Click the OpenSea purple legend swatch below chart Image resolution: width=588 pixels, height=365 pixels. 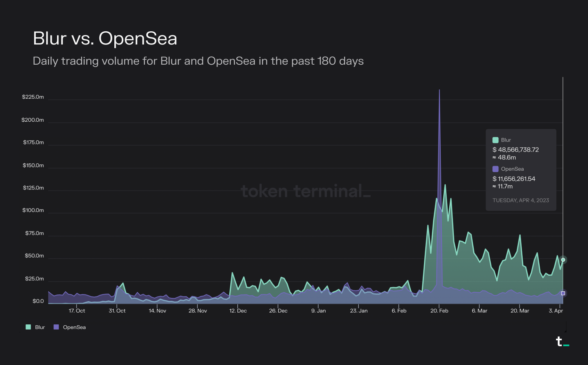(x=56, y=327)
